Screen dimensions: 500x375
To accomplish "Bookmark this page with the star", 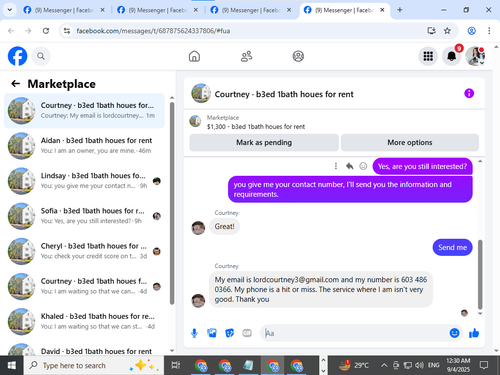I will click(447, 31).
